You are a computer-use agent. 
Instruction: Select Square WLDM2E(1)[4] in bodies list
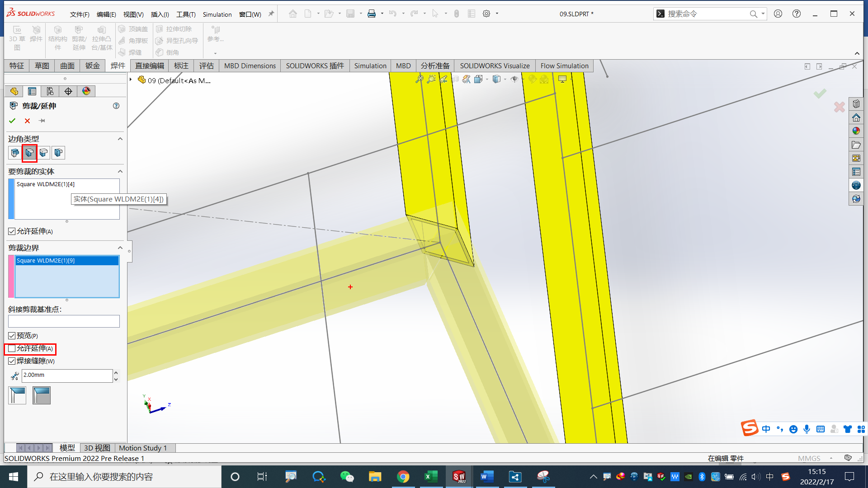pos(67,184)
